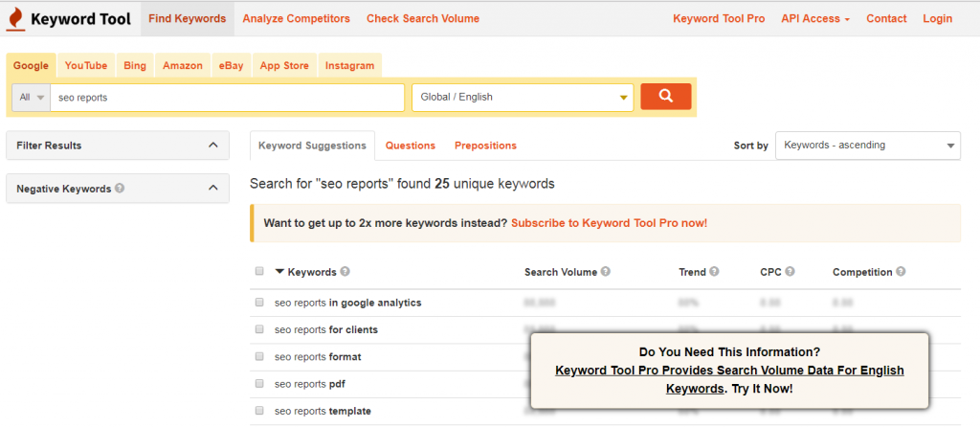Check the "seo reports format" checkbox
This screenshot has width=980, height=428.
click(259, 356)
